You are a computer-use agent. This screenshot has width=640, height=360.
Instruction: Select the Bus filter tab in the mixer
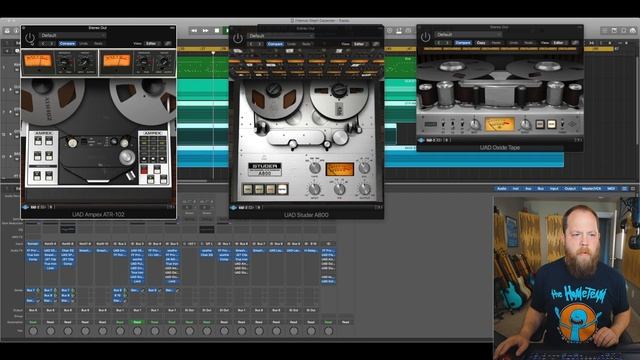click(540, 189)
